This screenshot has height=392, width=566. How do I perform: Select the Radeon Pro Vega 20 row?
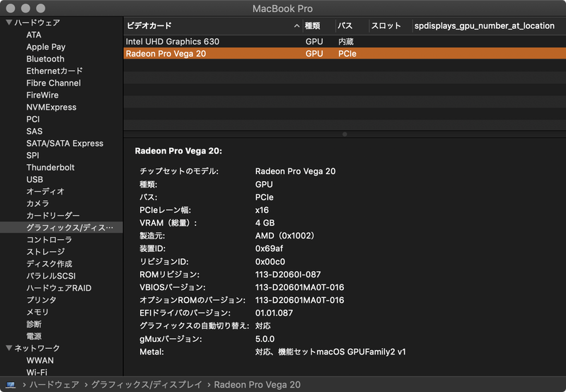(345, 53)
